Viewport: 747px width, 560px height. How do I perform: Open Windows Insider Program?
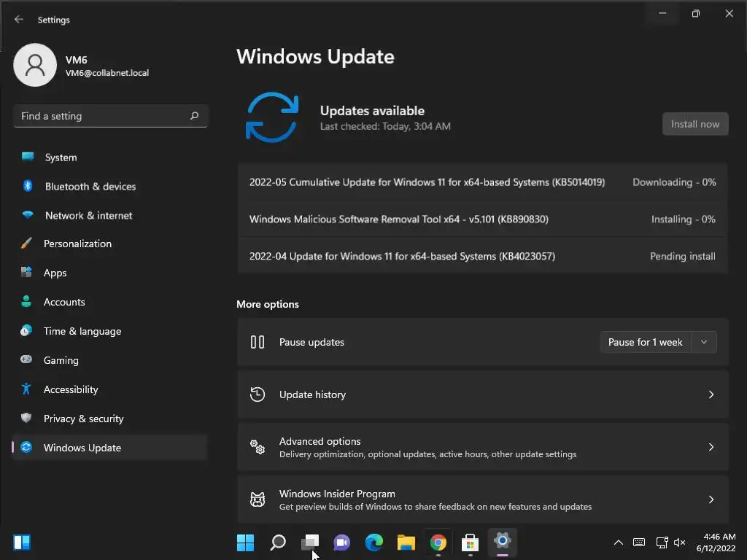pos(483,499)
